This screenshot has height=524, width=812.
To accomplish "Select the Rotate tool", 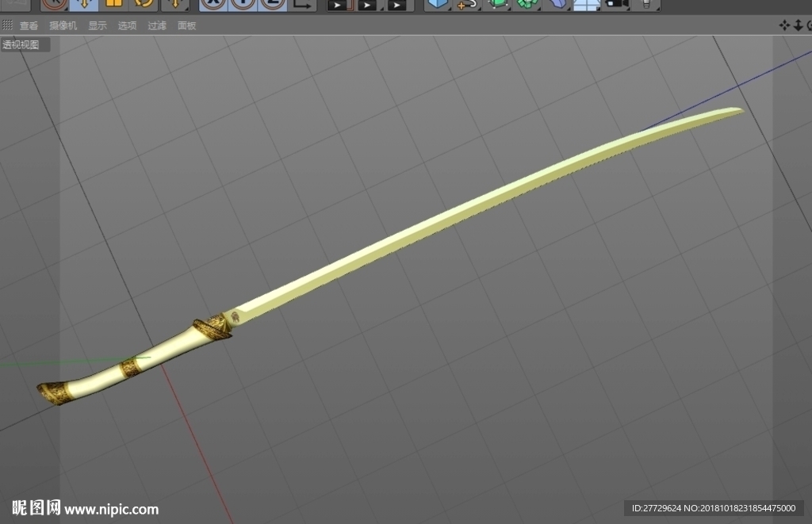I will click(x=144, y=5).
